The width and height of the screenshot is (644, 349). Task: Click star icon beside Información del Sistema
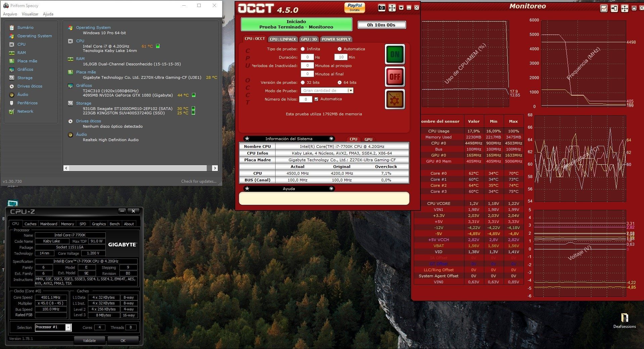point(247,139)
